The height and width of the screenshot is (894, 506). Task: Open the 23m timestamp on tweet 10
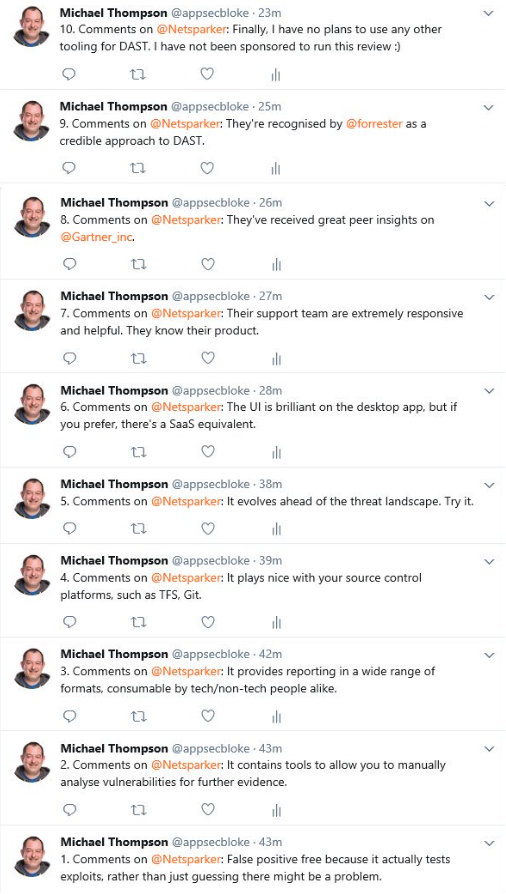click(x=270, y=13)
